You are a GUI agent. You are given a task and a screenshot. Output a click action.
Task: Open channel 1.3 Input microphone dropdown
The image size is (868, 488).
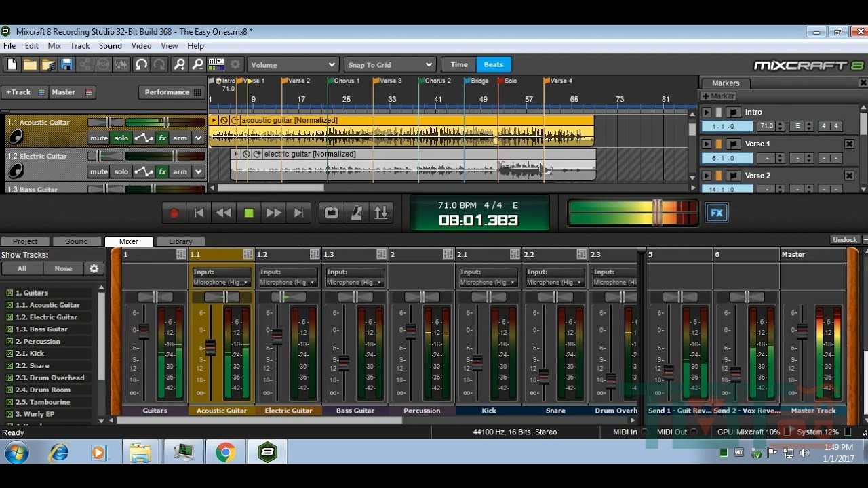(354, 283)
